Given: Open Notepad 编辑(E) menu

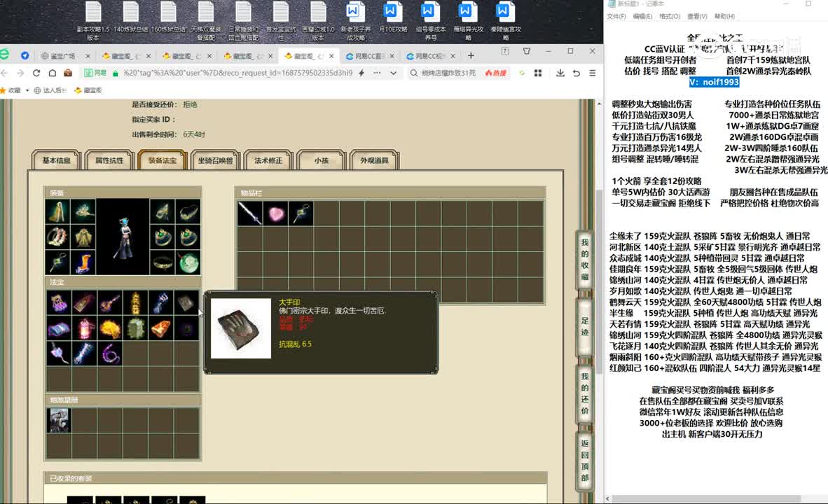Looking at the screenshot, I should (642, 16).
